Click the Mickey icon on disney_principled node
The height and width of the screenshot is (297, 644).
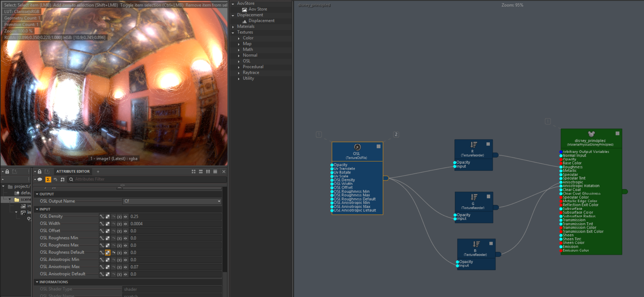pos(591,134)
